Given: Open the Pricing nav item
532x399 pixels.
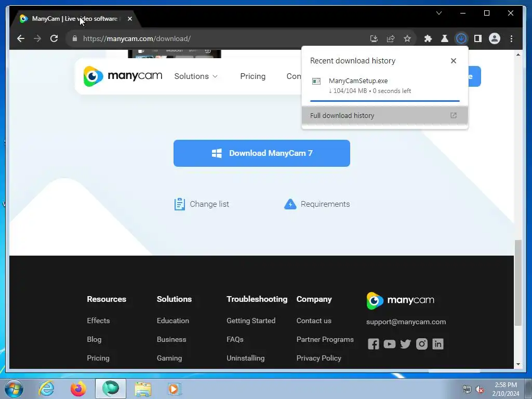Looking at the screenshot, I should pyautogui.click(x=253, y=76).
